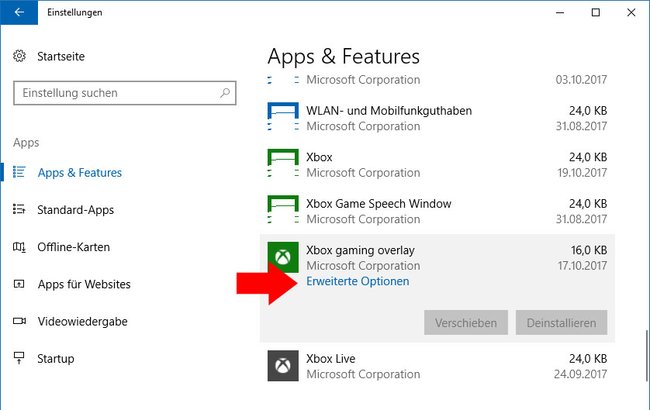Click the Apps & Features page heading
650x410 pixels.
point(343,56)
